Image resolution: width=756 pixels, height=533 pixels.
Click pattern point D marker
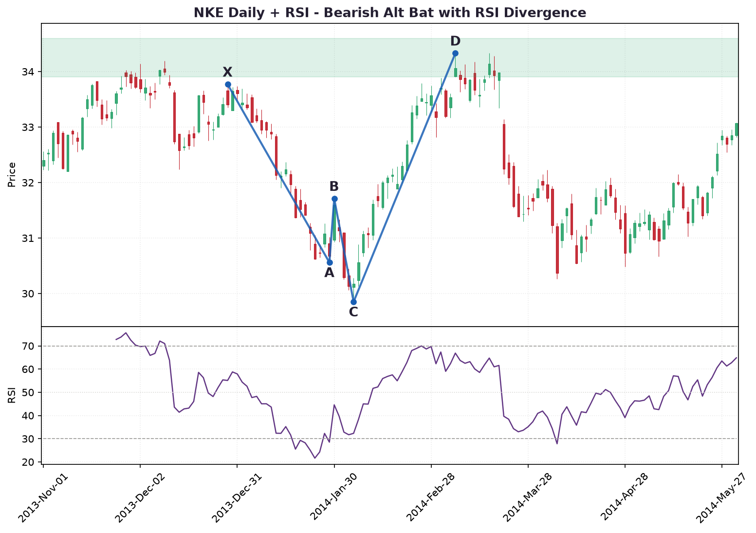coord(455,53)
